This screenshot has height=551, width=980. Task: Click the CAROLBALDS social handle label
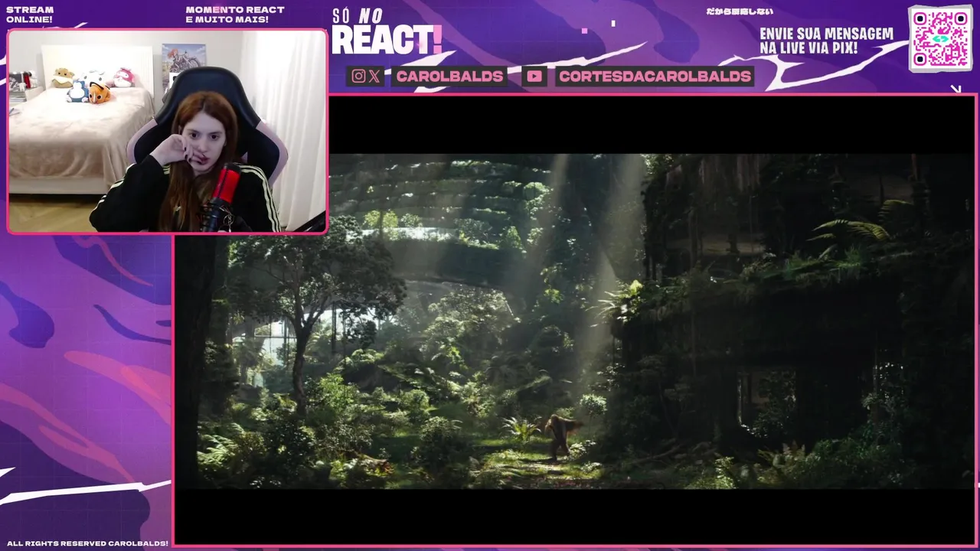[x=449, y=76]
